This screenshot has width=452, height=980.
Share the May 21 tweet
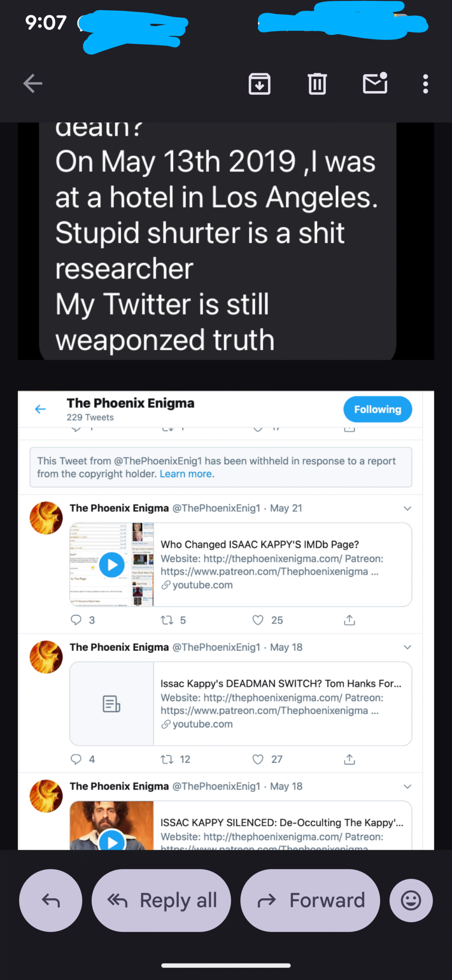click(x=349, y=620)
